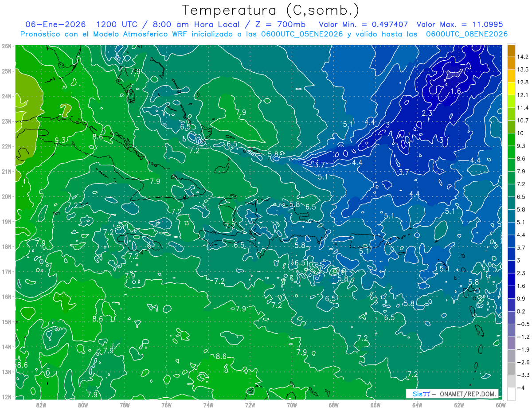
Task: Click the "16N" latitude axis label
Action: pyautogui.click(x=7, y=297)
